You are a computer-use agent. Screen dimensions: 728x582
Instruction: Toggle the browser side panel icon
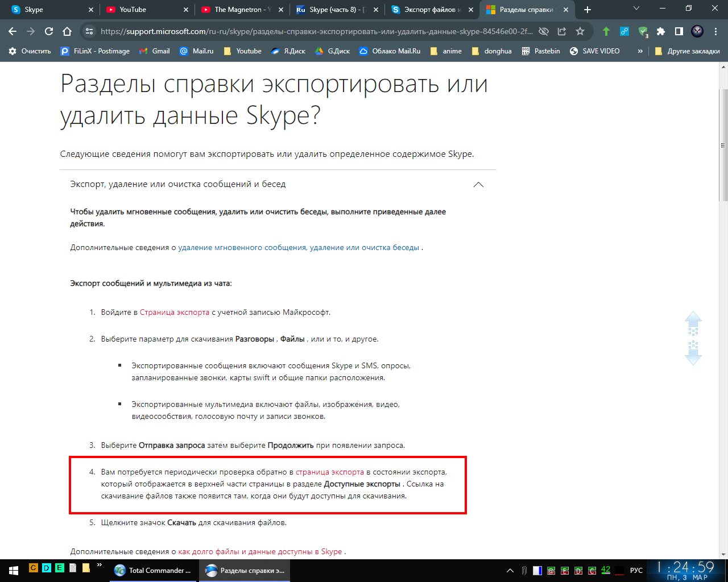679,32
